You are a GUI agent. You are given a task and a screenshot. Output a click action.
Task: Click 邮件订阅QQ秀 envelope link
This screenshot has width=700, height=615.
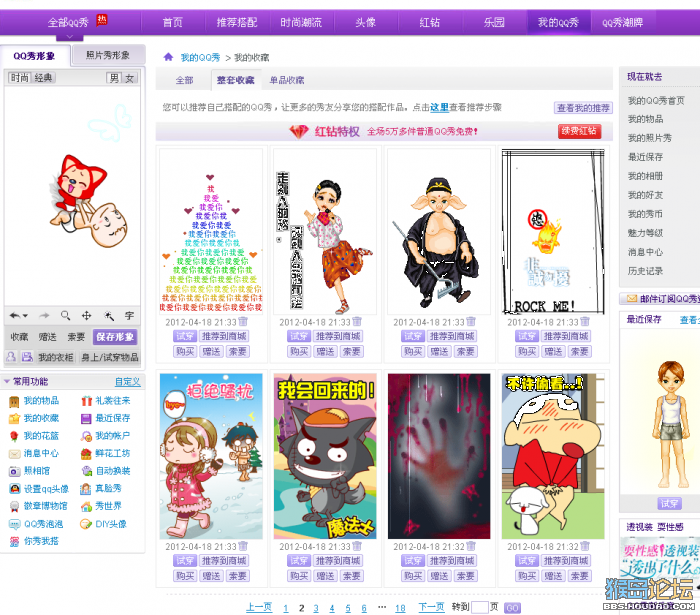pos(663,299)
